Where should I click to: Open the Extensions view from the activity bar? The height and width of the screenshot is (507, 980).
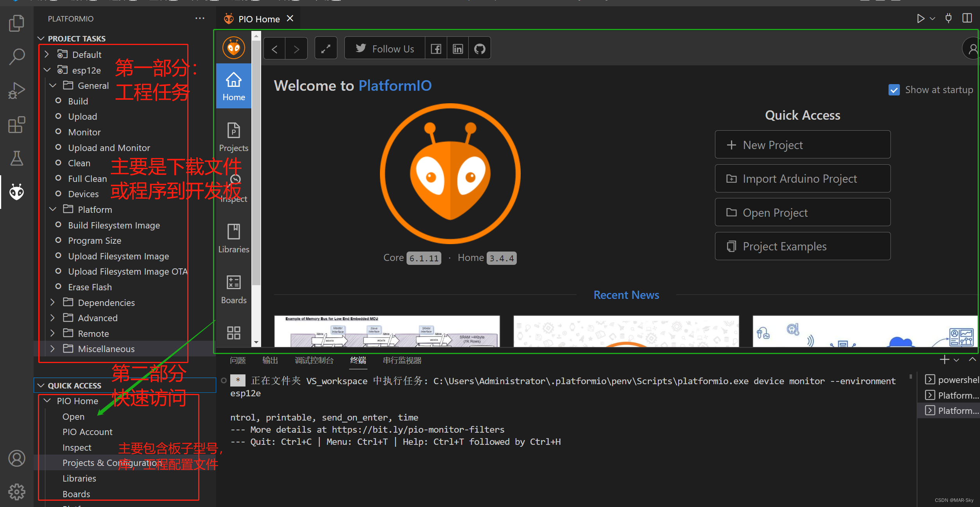click(16, 124)
